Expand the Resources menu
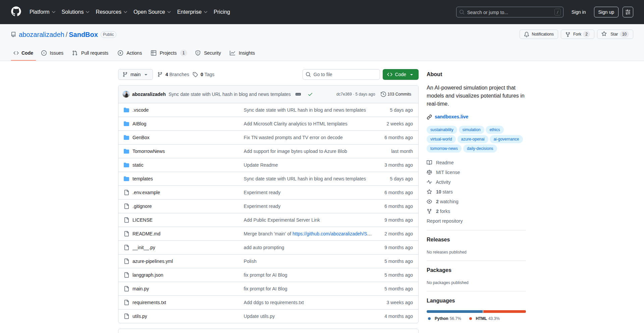Image resolution: width=644 pixels, height=333 pixels. tap(111, 12)
